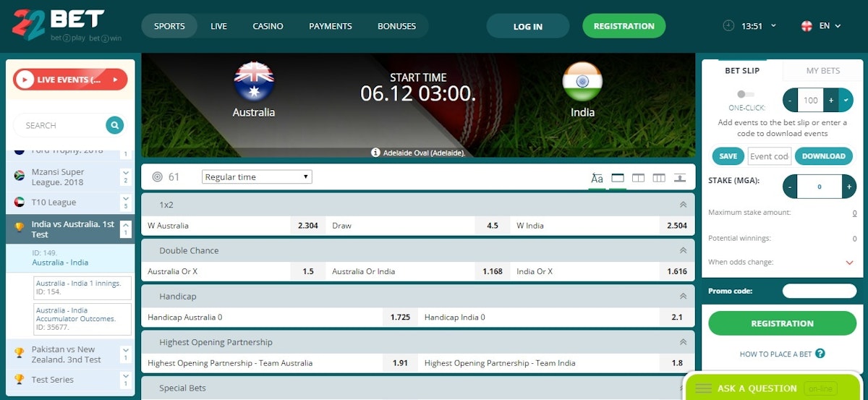Click the help icon beside How to Place a Bet
The height and width of the screenshot is (400, 868).
click(820, 354)
